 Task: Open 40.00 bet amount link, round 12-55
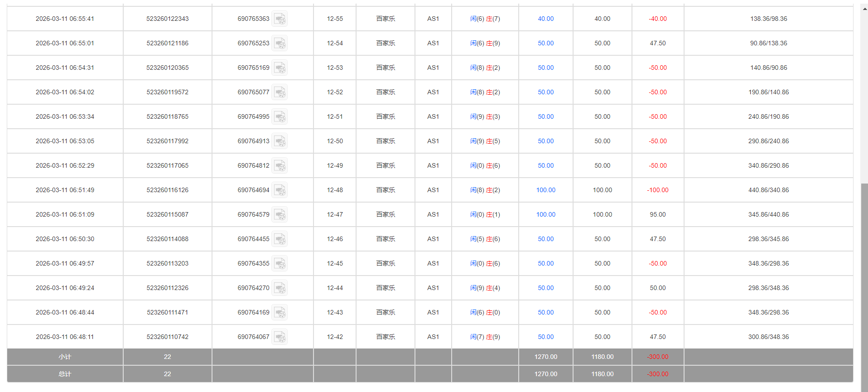point(545,19)
